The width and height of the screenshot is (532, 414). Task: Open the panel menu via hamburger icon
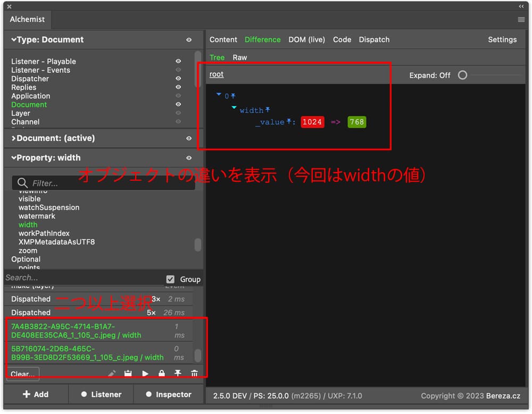[521, 19]
